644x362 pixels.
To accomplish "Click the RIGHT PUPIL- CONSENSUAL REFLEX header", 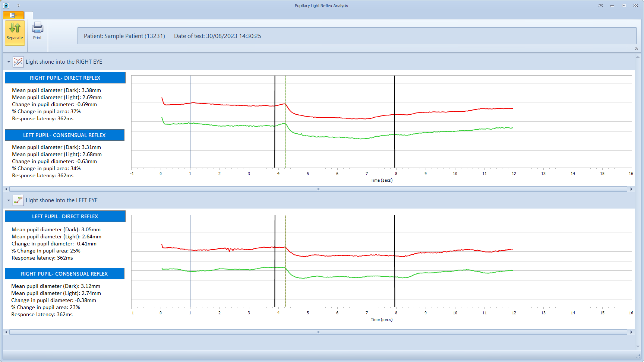I will coord(64,274).
